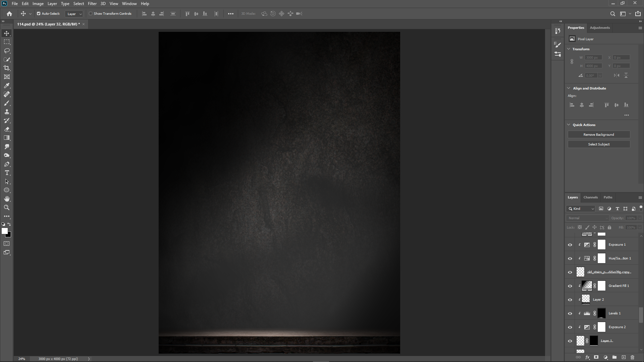644x362 pixels.
Task: Switch to the Channels tab
Action: point(590,197)
